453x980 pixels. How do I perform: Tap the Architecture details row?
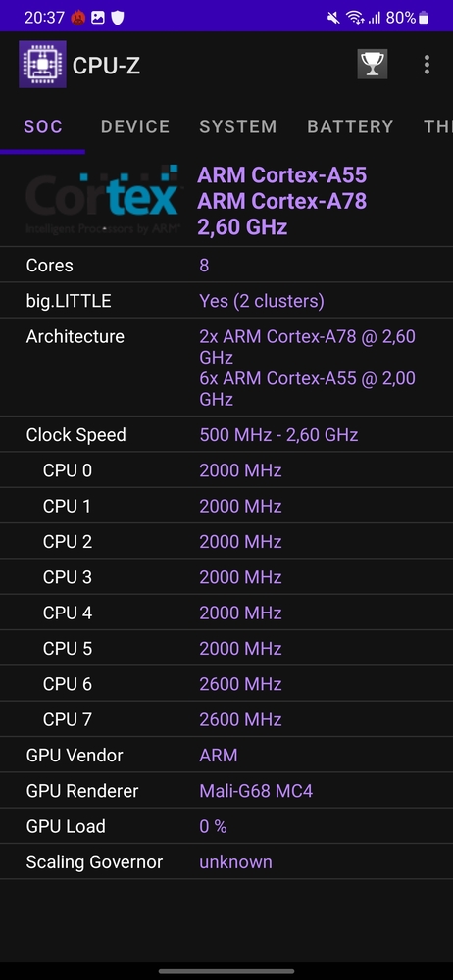click(226, 367)
